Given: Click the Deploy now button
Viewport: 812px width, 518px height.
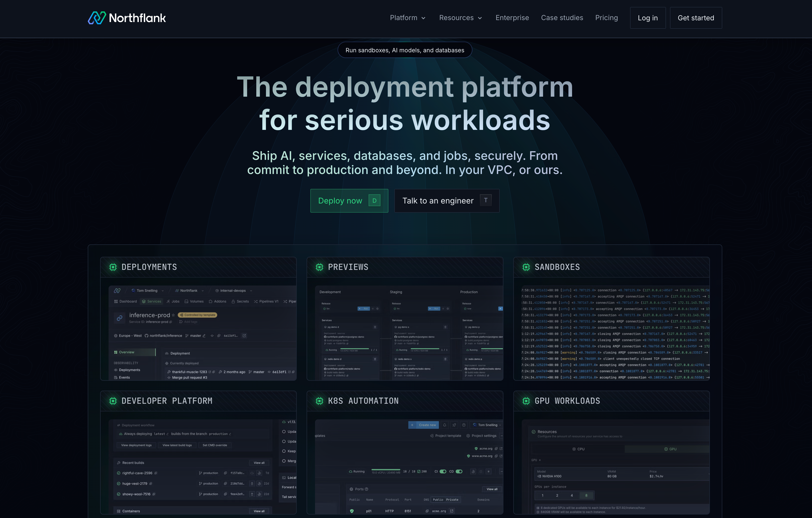Looking at the screenshot, I should [349, 200].
